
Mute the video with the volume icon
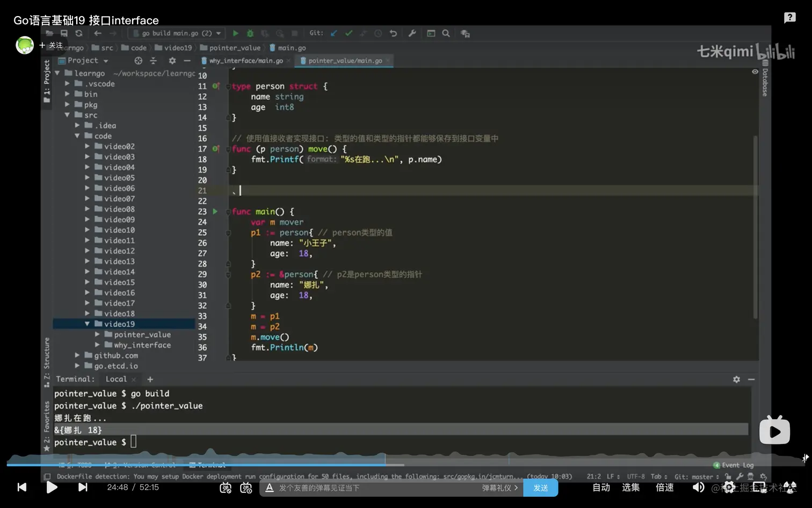click(x=698, y=488)
